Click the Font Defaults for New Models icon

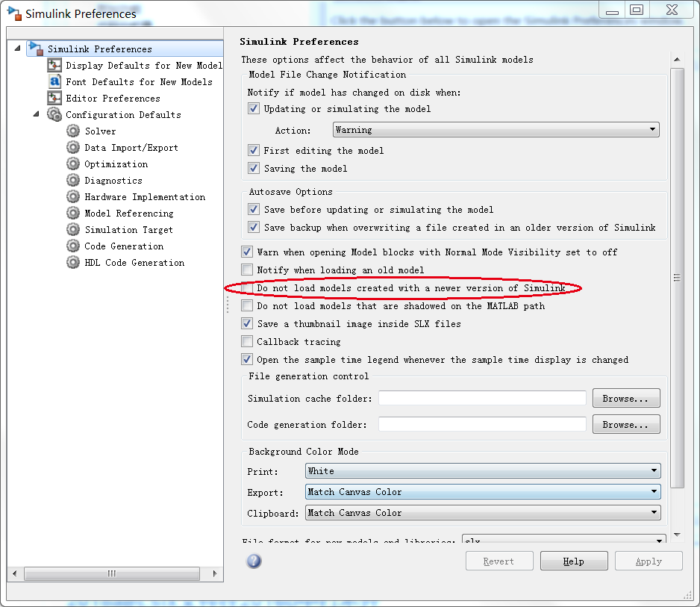point(54,81)
